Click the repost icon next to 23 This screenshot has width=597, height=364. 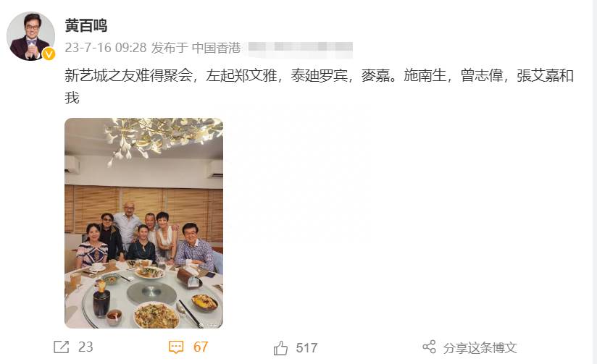point(62,347)
